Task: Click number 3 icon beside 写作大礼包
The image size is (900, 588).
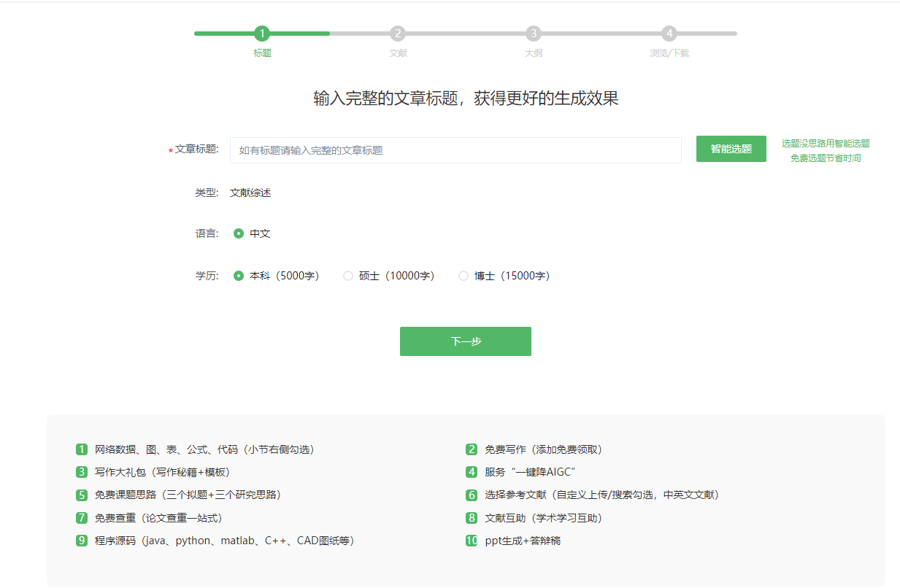Action: coord(82,472)
